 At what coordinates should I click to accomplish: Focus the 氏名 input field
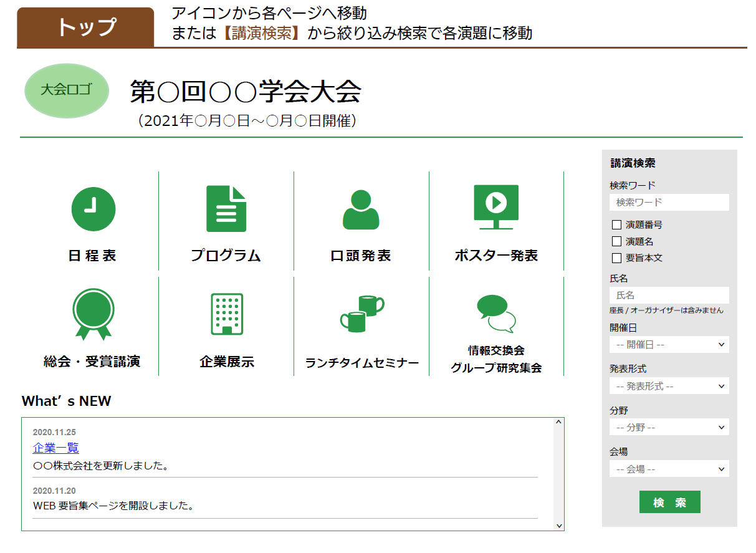(669, 295)
